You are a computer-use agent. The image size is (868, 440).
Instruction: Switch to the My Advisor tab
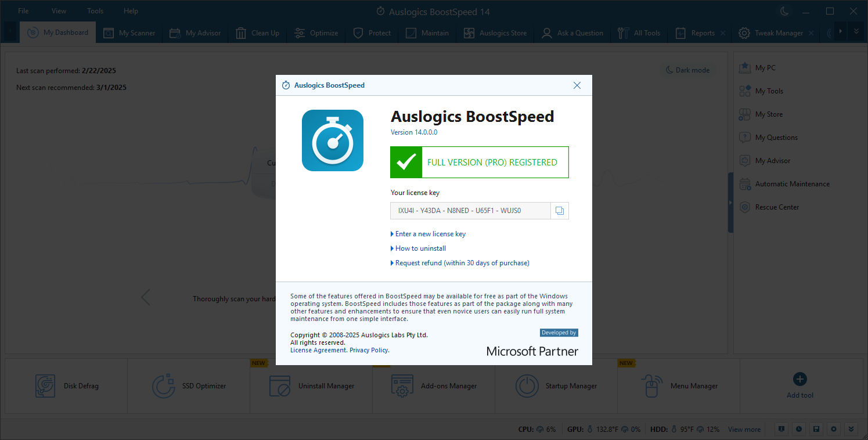tap(195, 33)
